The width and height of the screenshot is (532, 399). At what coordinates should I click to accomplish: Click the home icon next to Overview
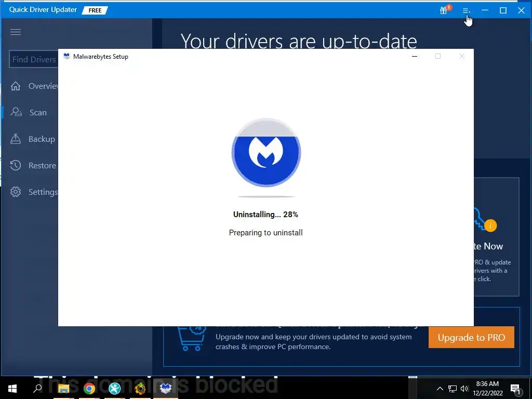(x=16, y=86)
